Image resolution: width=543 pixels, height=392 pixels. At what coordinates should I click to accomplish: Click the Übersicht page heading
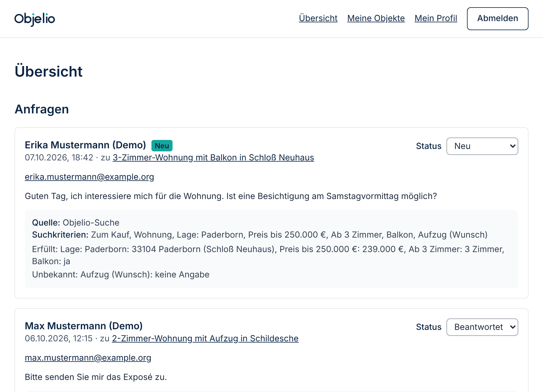(x=49, y=71)
